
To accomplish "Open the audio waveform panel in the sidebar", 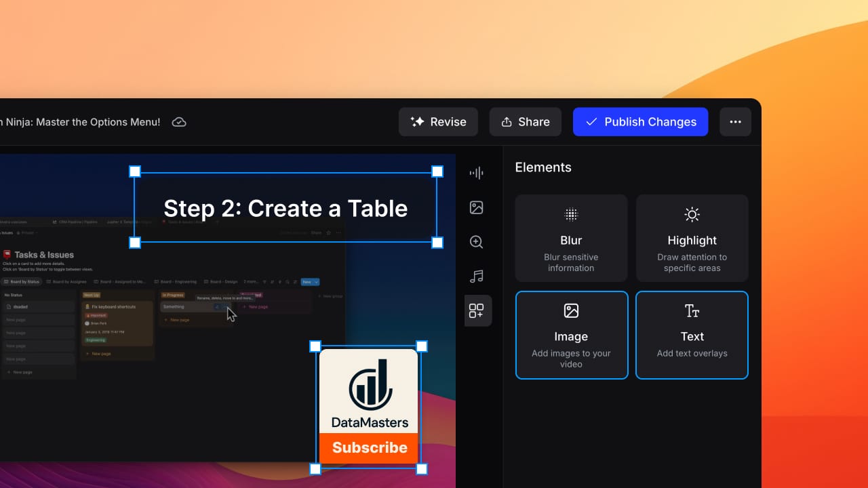I will point(477,173).
